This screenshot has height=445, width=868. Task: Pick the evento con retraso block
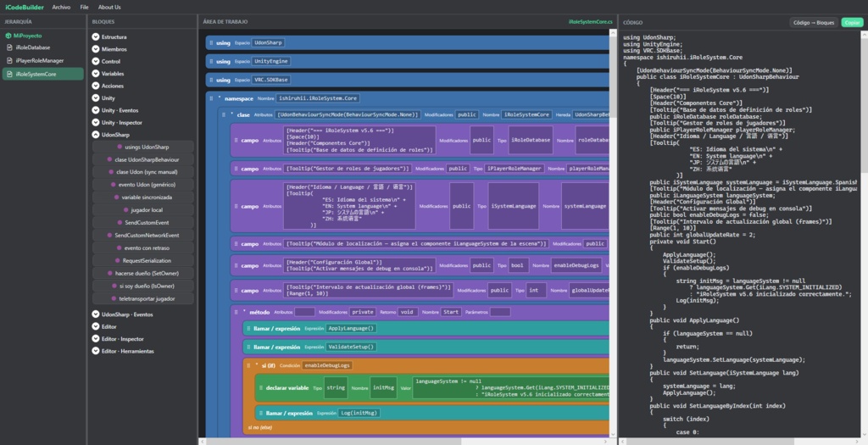[x=142, y=248]
